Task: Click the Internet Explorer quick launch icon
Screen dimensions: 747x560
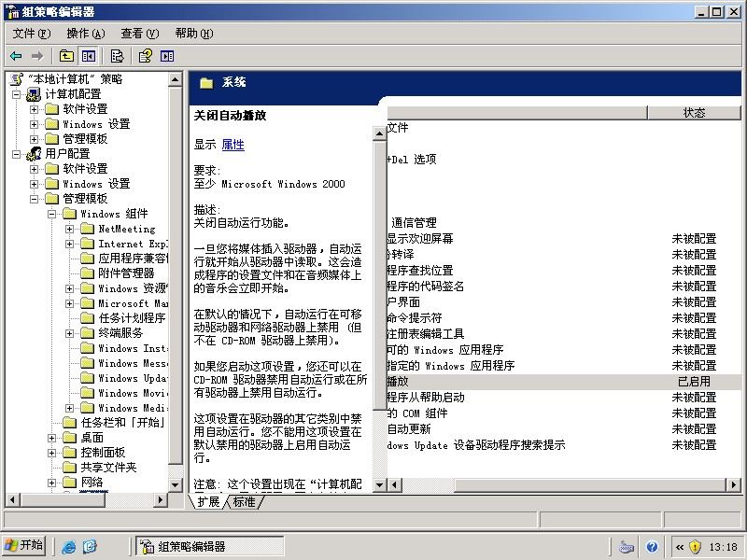Action: (x=69, y=546)
